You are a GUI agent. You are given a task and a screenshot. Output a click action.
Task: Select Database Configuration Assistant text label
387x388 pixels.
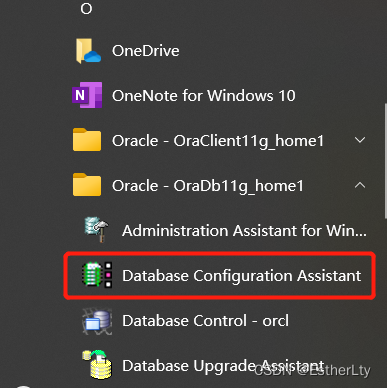coord(241,276)
